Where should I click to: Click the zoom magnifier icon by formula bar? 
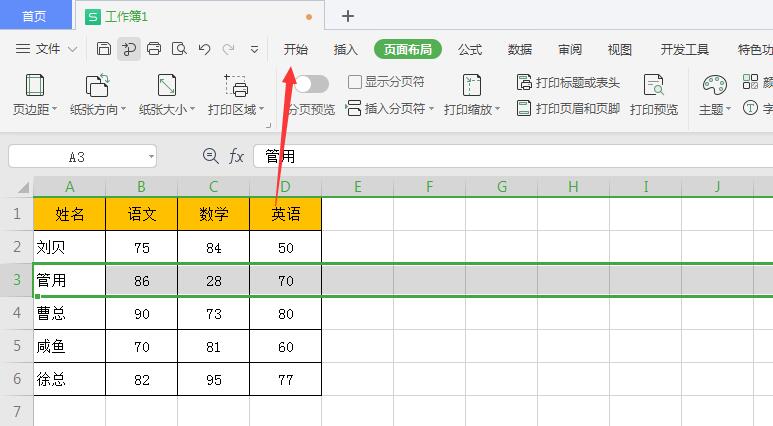pos(211,156)
